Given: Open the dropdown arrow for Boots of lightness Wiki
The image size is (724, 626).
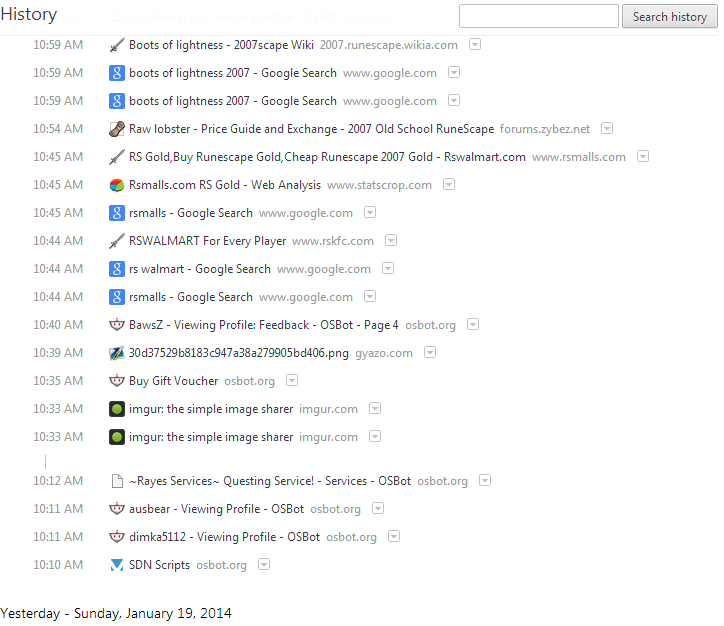Looking at the screenshot, I should (475, 44).
